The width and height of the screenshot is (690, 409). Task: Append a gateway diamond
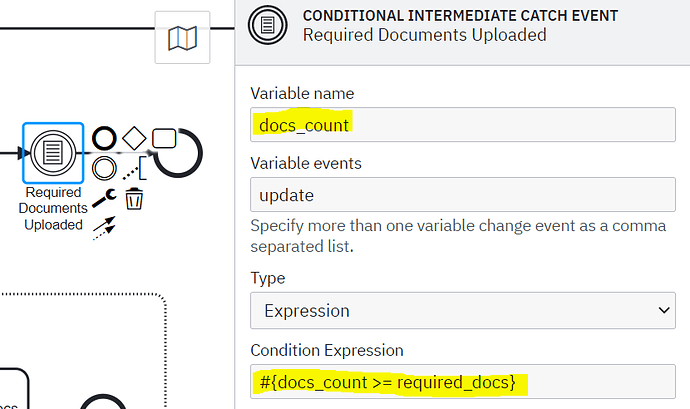(134, 138)
